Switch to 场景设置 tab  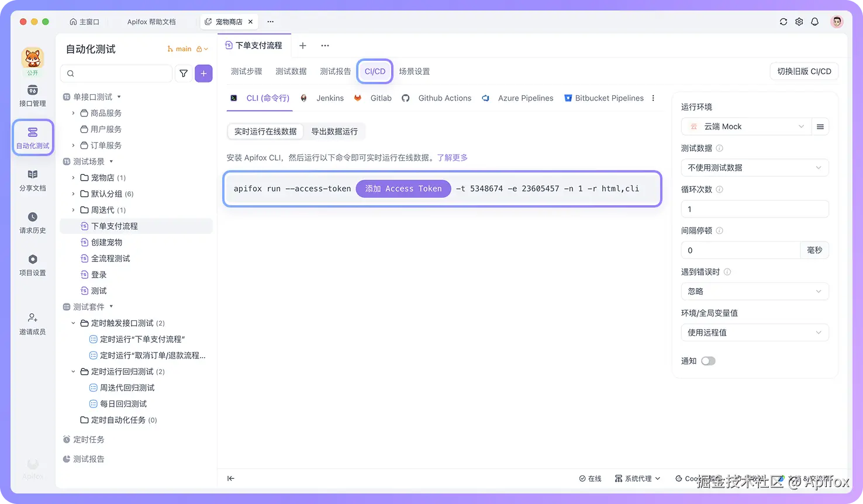click(x=415, y=71)
